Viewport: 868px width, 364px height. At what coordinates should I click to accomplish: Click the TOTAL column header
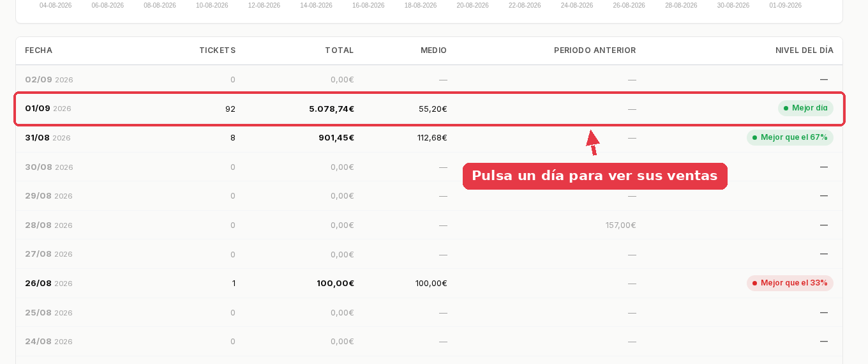coord(339,50)
